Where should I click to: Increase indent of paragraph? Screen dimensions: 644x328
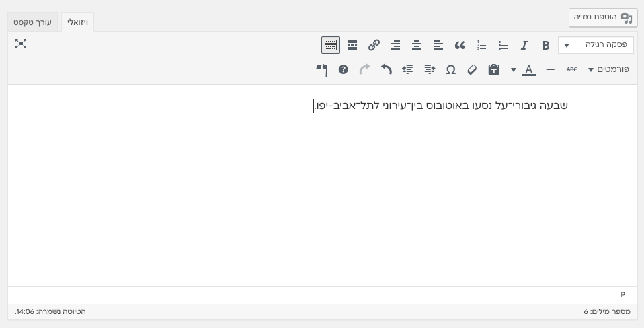[407, 69]
